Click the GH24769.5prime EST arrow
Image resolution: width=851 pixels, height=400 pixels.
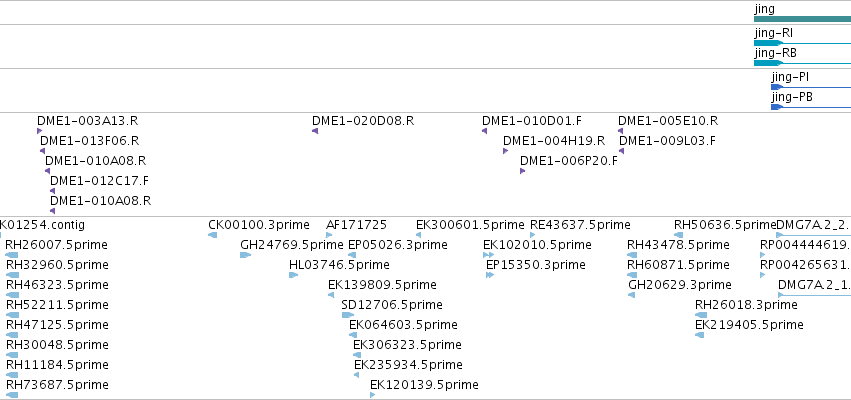click(245, 255)
